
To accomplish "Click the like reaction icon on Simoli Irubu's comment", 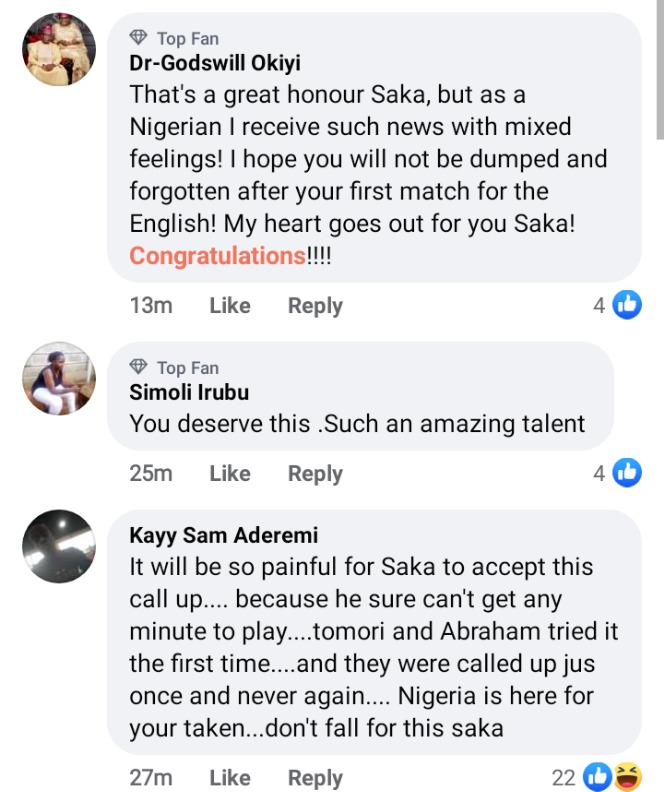I will (x=627, y=473).
